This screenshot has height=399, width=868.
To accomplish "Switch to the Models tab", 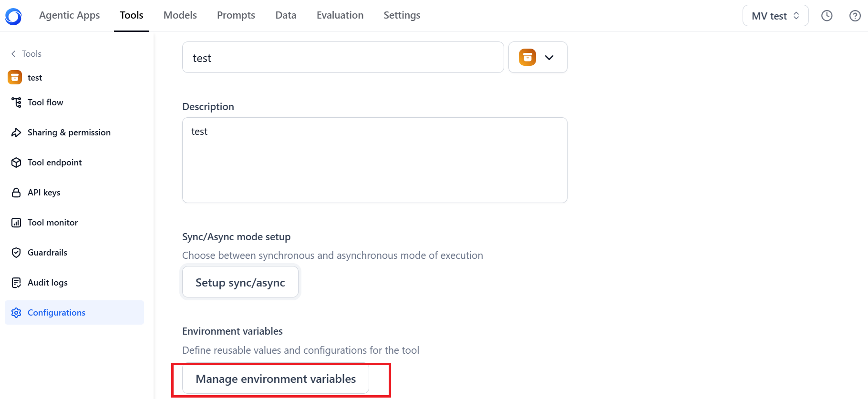I will click(x=180, y=15).
